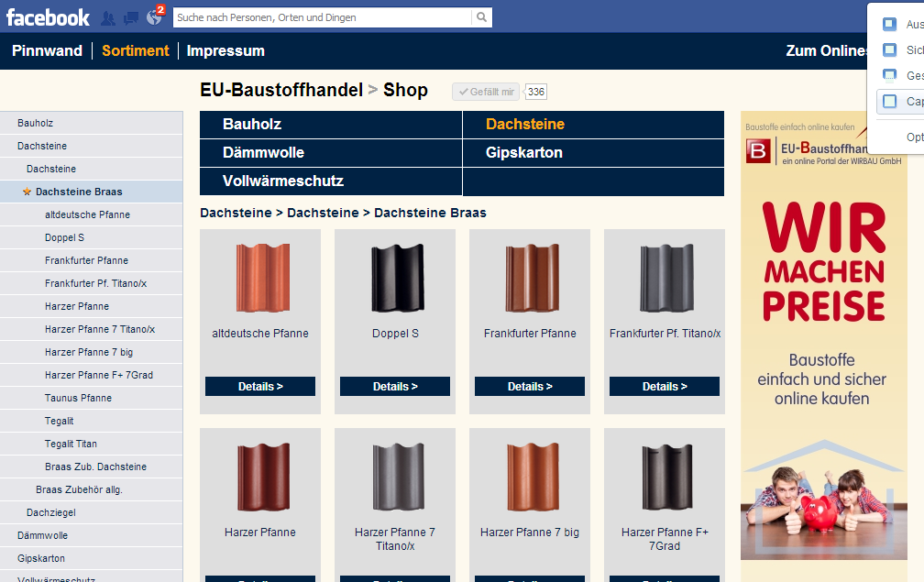Open Dachziegel in the sidebar
924x582 pixels.
coord(92,513)
